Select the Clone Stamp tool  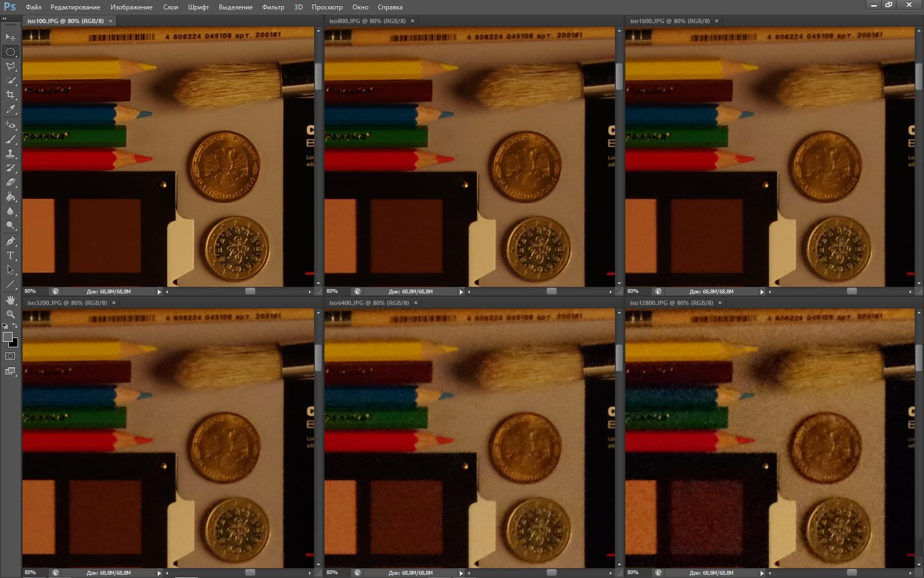tap(10, 154)
